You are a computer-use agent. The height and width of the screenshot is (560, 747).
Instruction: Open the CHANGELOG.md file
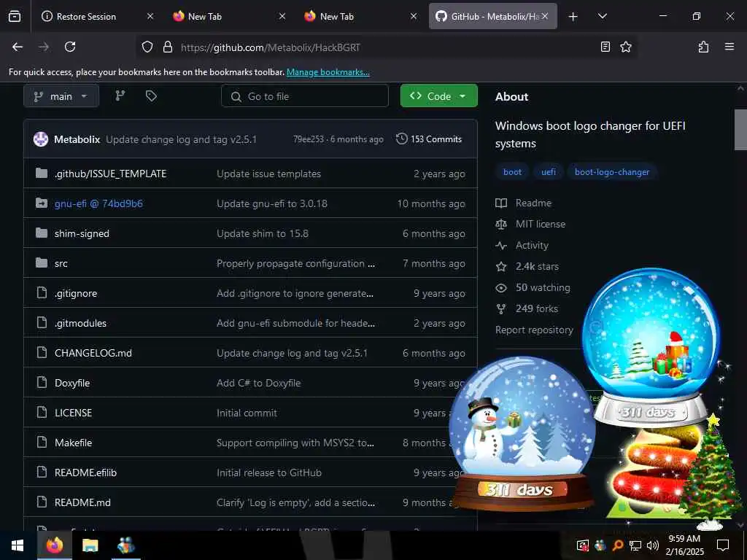(93, 353)
